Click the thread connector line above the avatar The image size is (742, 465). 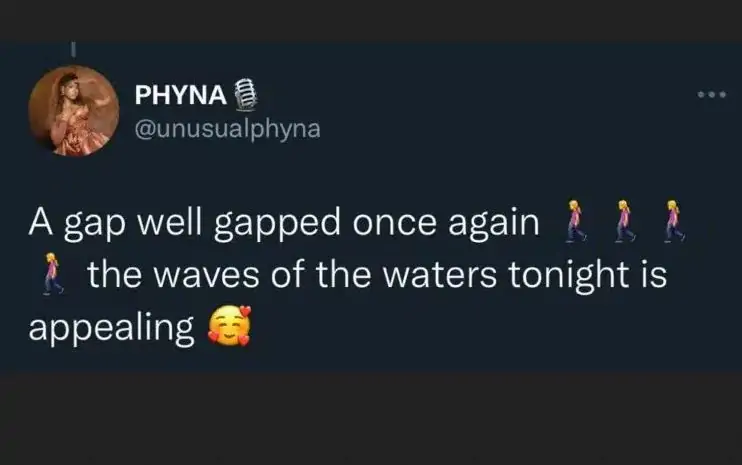pos(74,48)
